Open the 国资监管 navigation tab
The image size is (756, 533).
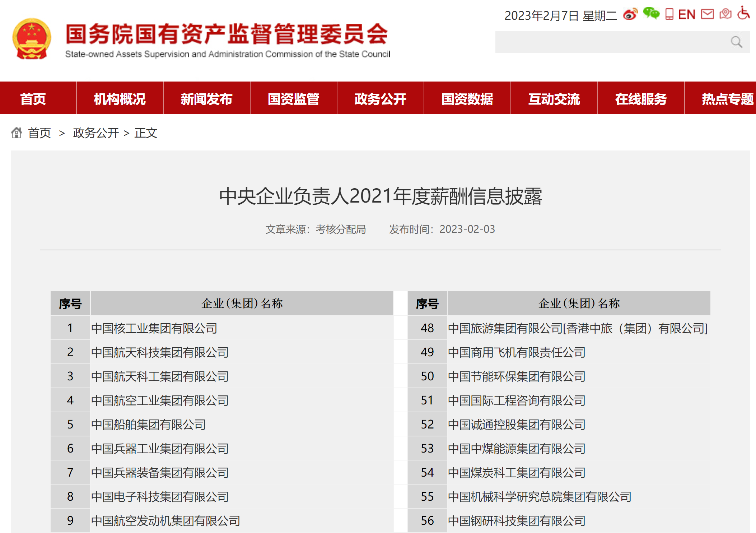pos(293,99)
